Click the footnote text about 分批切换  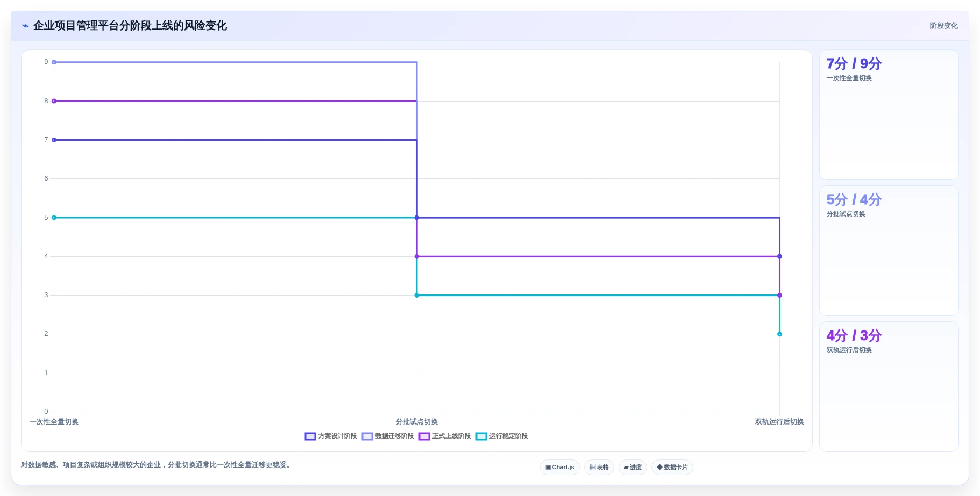pyautogui.click(x=157, y=465)
